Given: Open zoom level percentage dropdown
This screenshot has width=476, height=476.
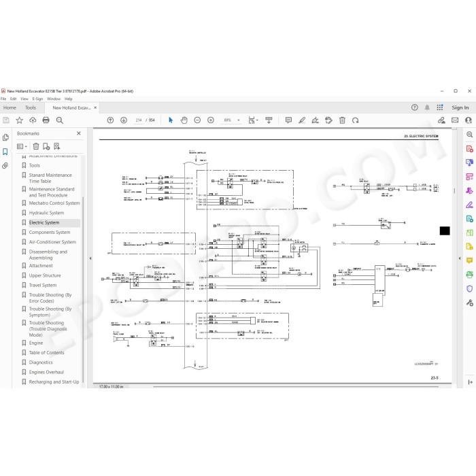Looking at the screenshot, I should tap(239, 120).
